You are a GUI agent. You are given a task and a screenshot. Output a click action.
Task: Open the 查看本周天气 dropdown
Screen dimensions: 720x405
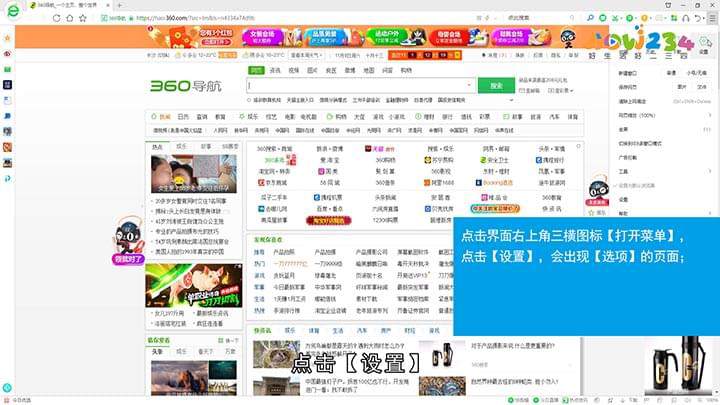[x=306, y=55]
